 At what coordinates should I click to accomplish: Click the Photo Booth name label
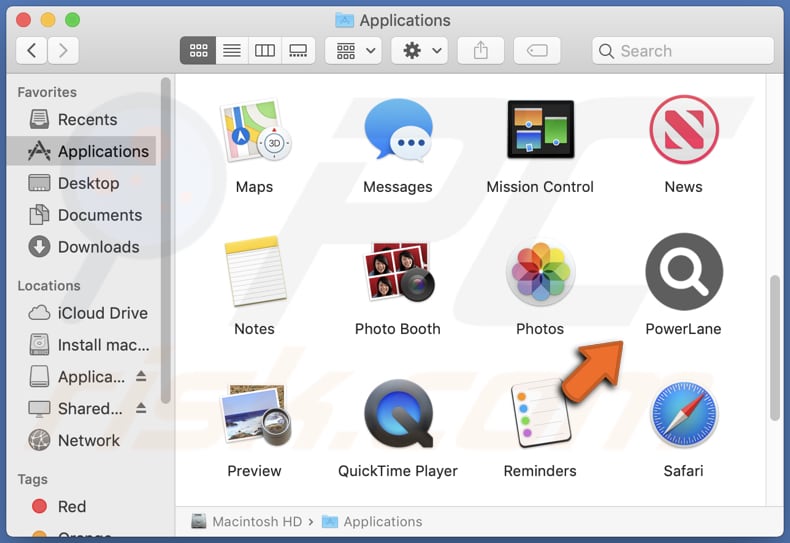coord(398,329)
